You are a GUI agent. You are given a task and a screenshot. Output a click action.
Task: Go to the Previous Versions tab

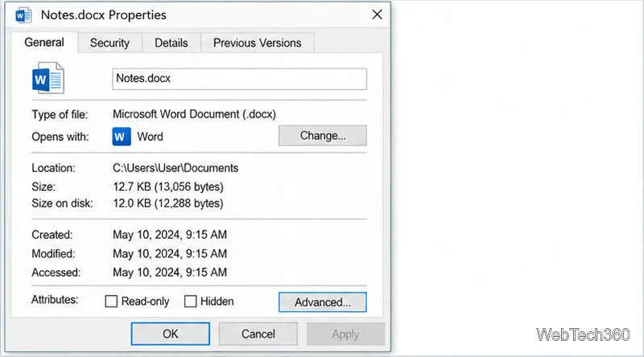click(x=257, y=43)
